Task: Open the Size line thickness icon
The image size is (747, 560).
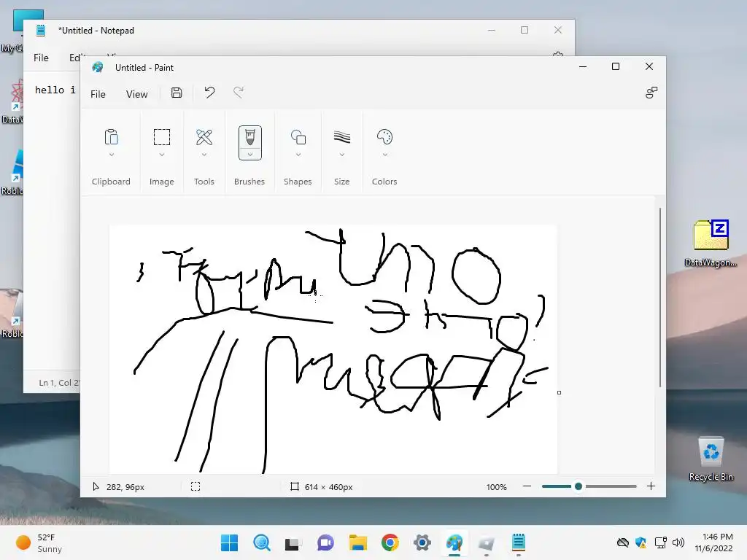Action: pyautogui.click(x=341, y=137)
